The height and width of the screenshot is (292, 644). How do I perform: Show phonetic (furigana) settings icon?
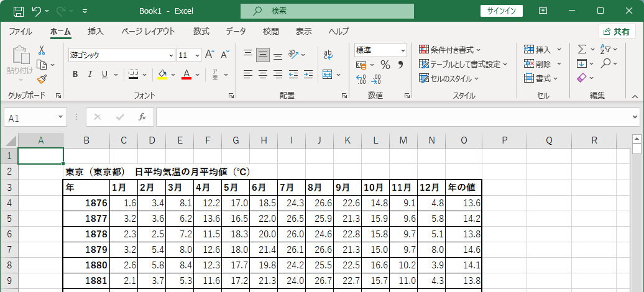215,75
